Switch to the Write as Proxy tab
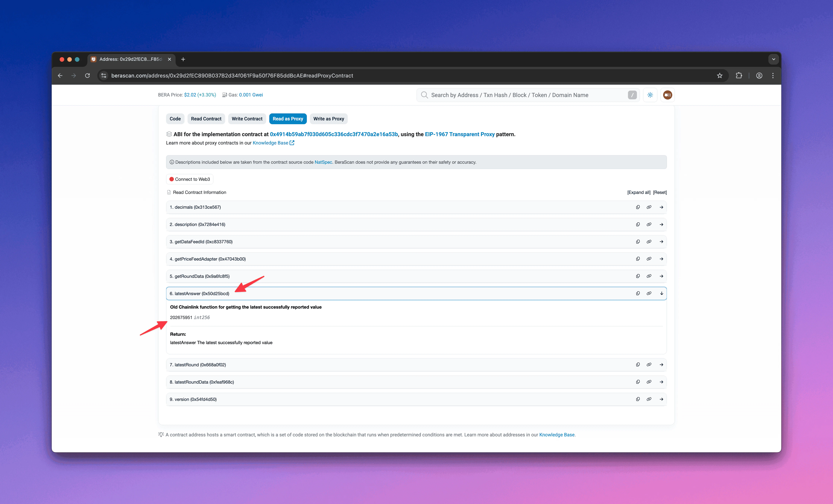The width and height of the screenshot is (833, 504). 328,118
